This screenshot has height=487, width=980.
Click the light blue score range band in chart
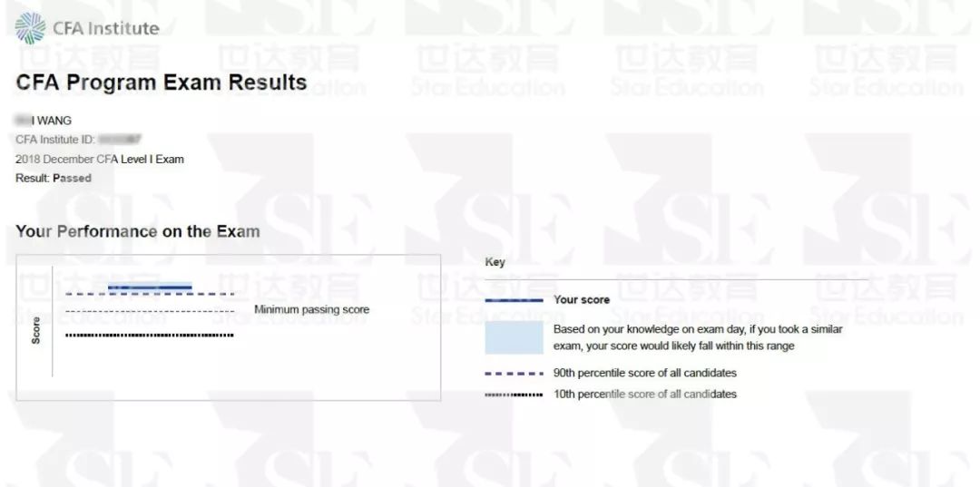(x=150, y=287)
